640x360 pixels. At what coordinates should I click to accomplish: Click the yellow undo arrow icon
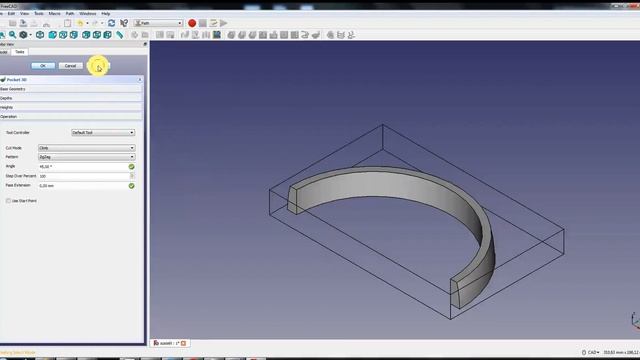tap(80, 23)
